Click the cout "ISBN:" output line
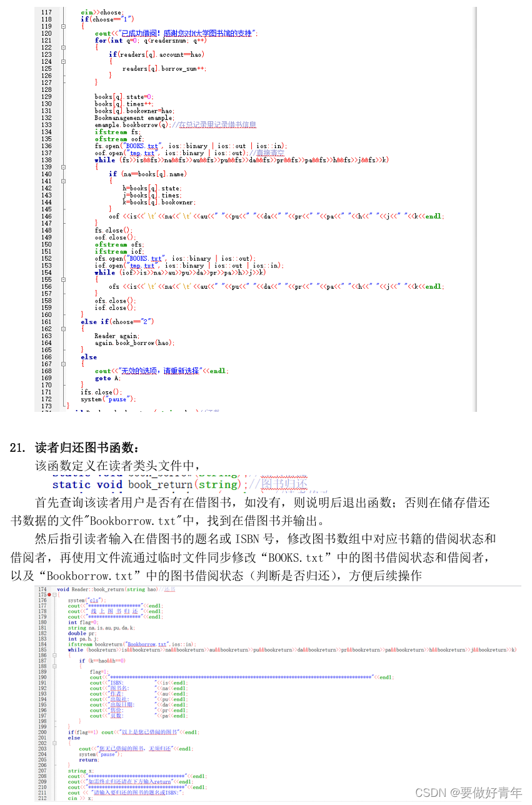The width and height of the screenshot is (532, 805). tap(139, 683)
